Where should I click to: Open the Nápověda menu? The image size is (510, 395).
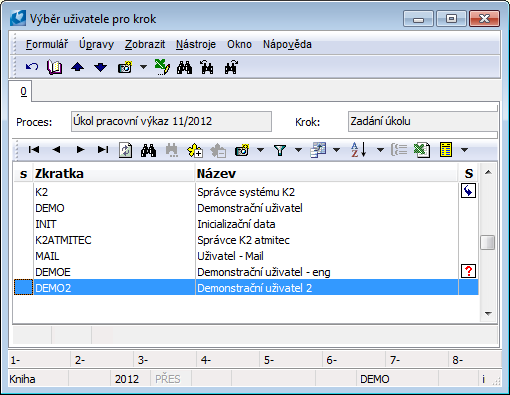(287, 44)
